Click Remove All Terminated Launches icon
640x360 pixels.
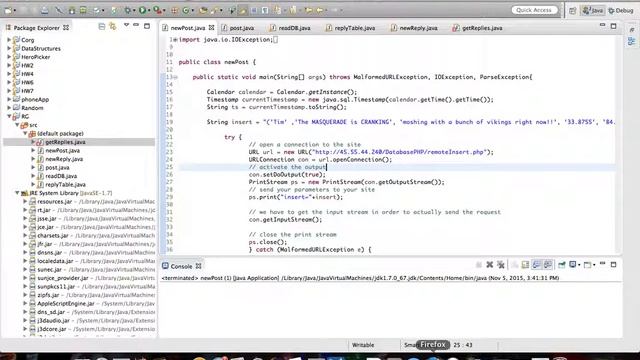coord(501,265)
